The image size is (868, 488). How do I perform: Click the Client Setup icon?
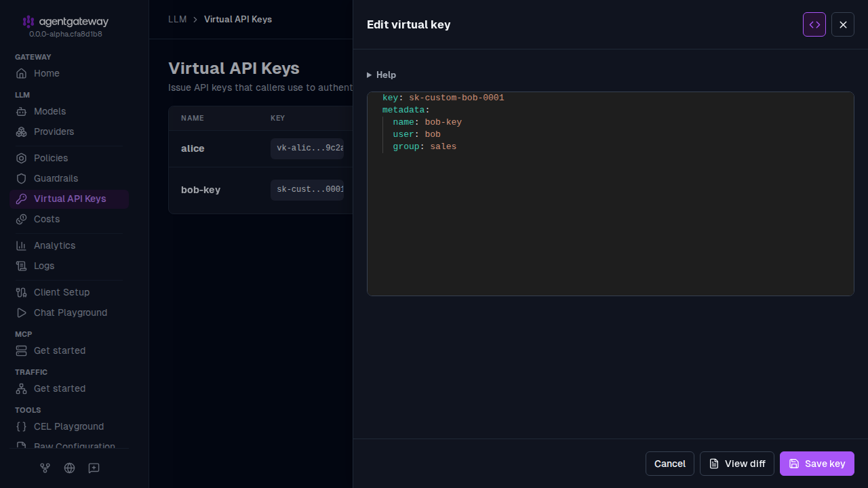point(22,292)
